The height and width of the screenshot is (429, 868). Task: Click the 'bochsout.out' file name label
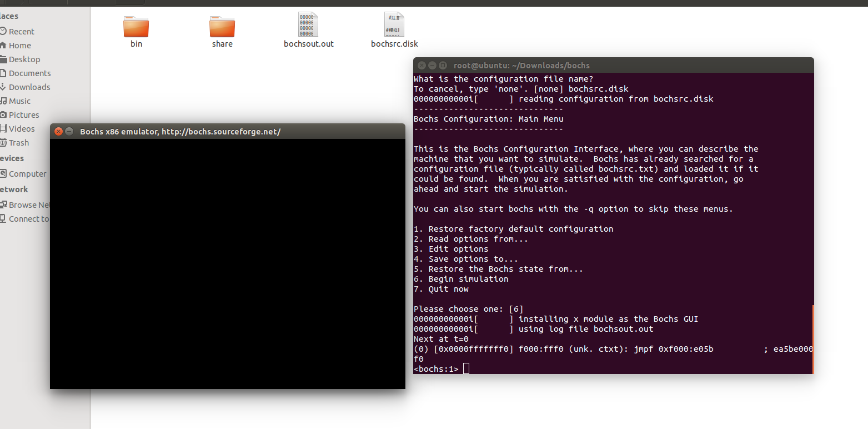click(x=309, y=44)
